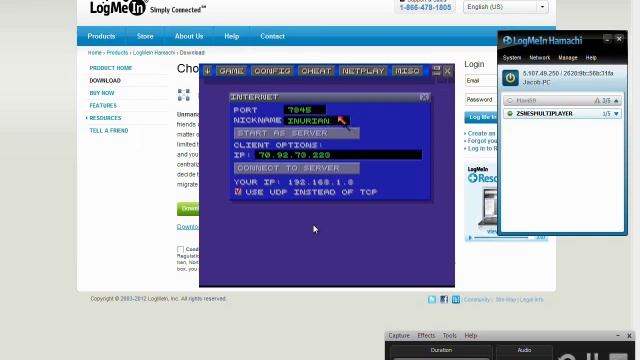Open the Hamachi System menu
Screen dimensions: 640x360
click(x=512, y=58)
